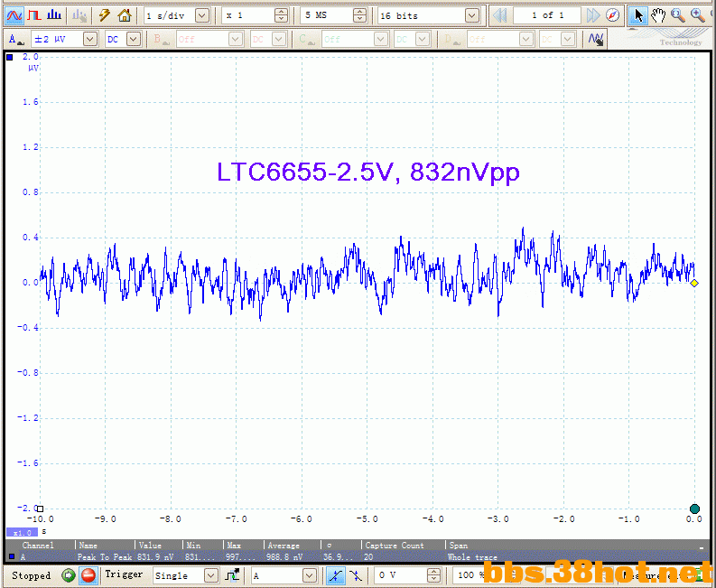
Task: Click the x1.0 axis scale button
Action: click(x=22, y=533)
